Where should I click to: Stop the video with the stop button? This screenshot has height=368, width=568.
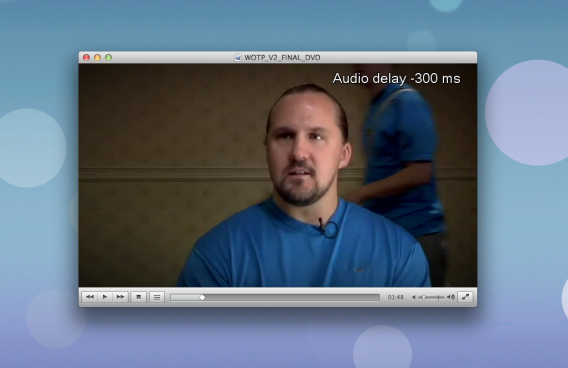pos(139,297)
